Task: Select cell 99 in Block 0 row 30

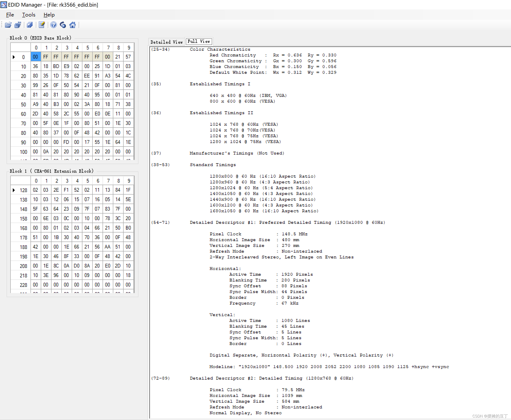Action: [x=36, y=85]
